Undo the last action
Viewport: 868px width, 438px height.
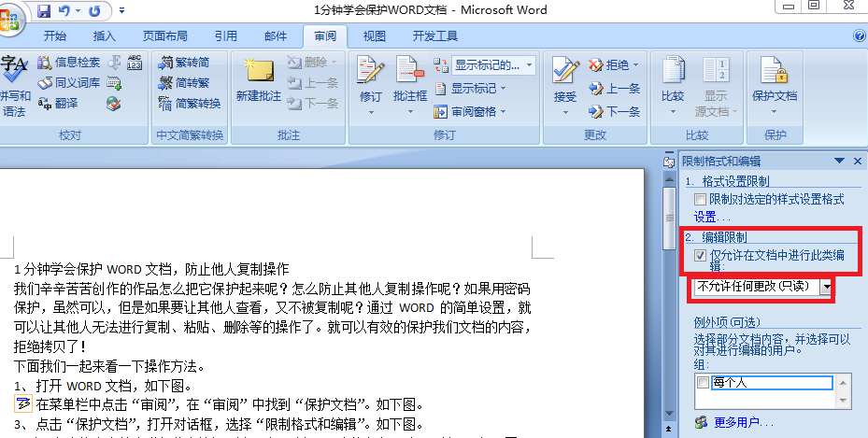coord(64,10)
